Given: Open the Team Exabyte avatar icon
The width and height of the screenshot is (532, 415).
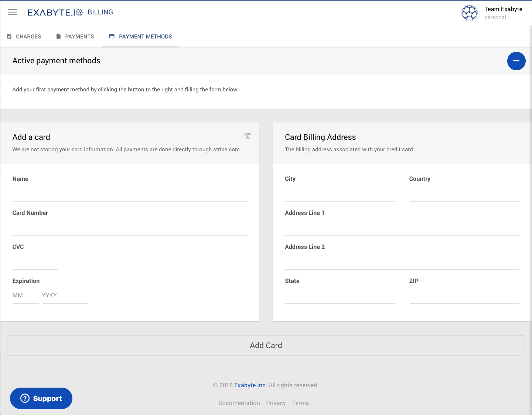Looking at the screenshot, I should click(x=469, y=13).
